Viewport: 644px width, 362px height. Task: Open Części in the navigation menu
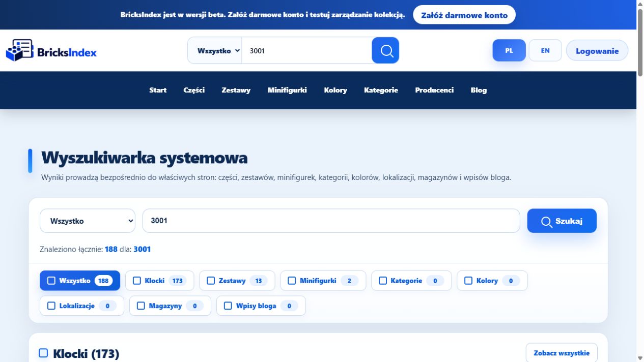pos(194,90)
